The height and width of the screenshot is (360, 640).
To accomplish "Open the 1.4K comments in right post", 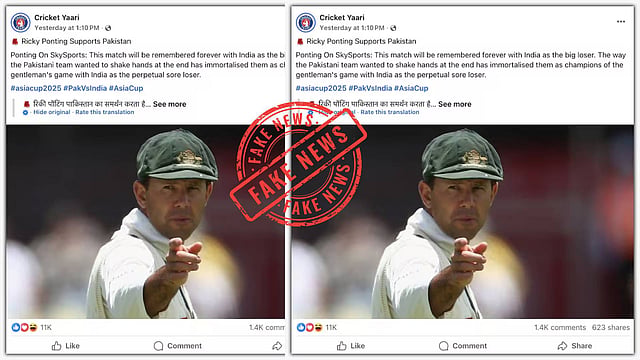I will 560,327.
